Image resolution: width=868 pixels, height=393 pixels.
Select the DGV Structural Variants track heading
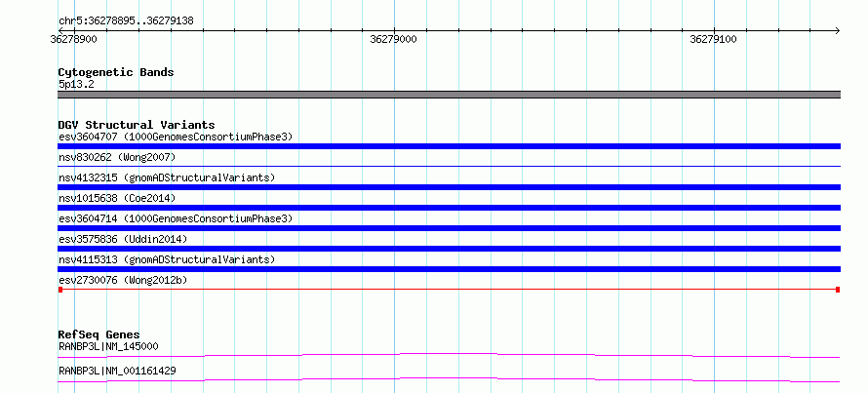click(137, 125)
